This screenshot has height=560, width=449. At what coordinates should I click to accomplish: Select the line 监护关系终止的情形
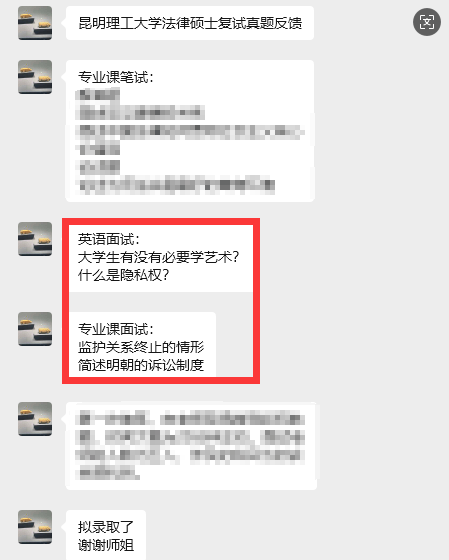click(141, 347)
